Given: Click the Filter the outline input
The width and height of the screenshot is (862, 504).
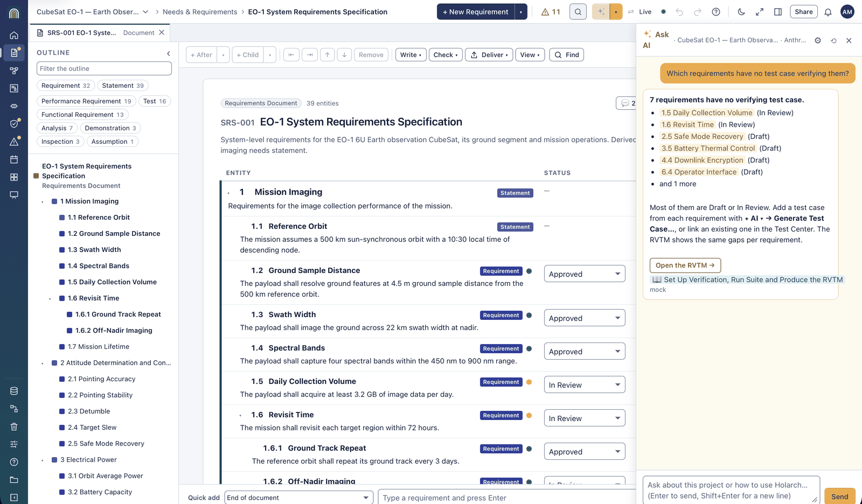Looking at the screenshot, I should coord(104,68).
